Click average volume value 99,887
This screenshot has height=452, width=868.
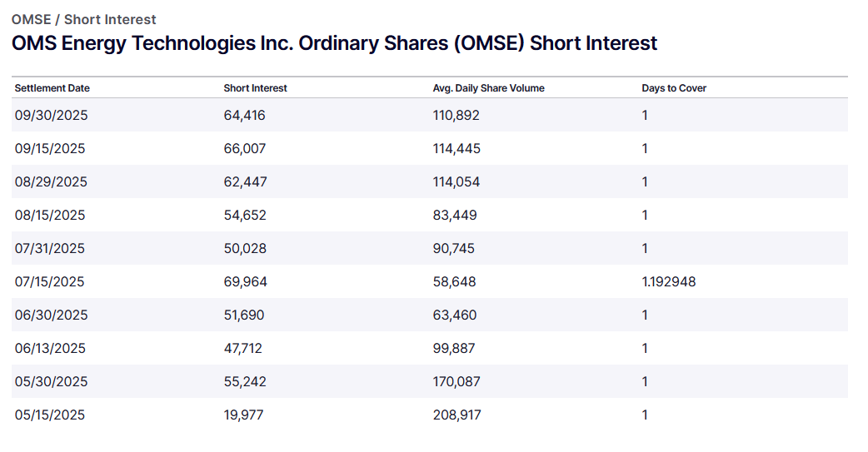pos(455,349)
